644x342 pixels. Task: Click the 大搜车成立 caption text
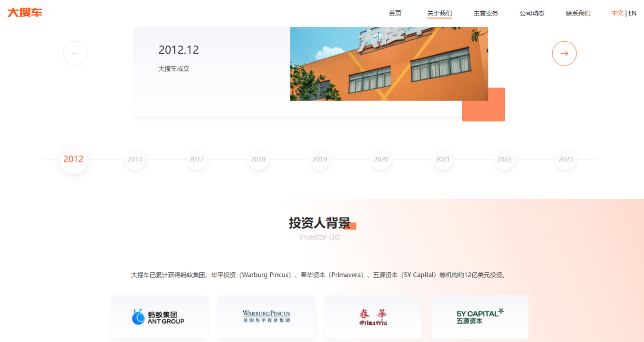[x=174, y=69]
